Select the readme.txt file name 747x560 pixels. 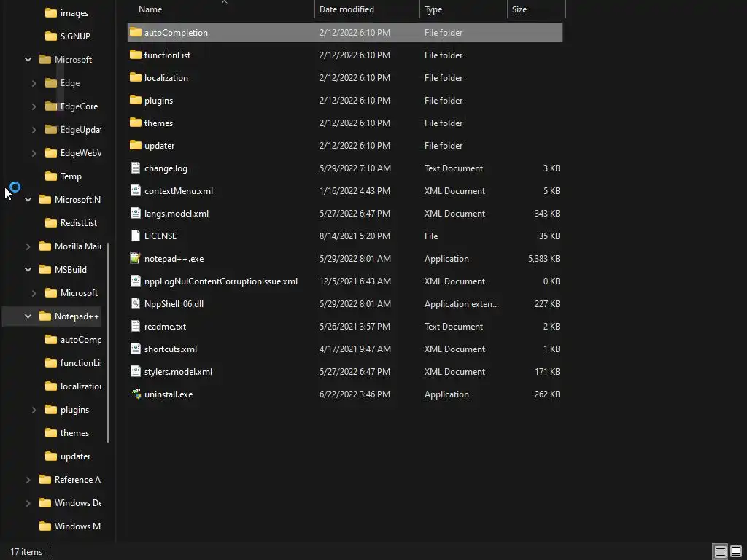166,326
